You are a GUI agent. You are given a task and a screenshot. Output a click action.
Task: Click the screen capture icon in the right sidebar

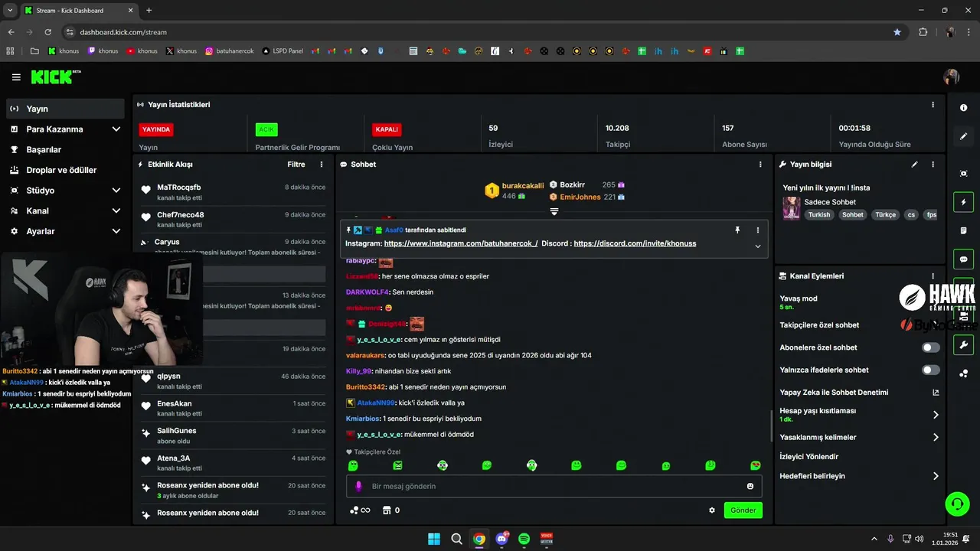(964, 174)
